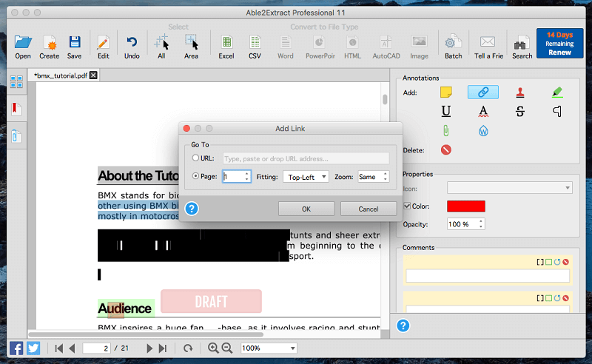Viewport: 592px width, 364px height.
Task: Select the highlight annotation tool
Action: click(x=557, y=92)
